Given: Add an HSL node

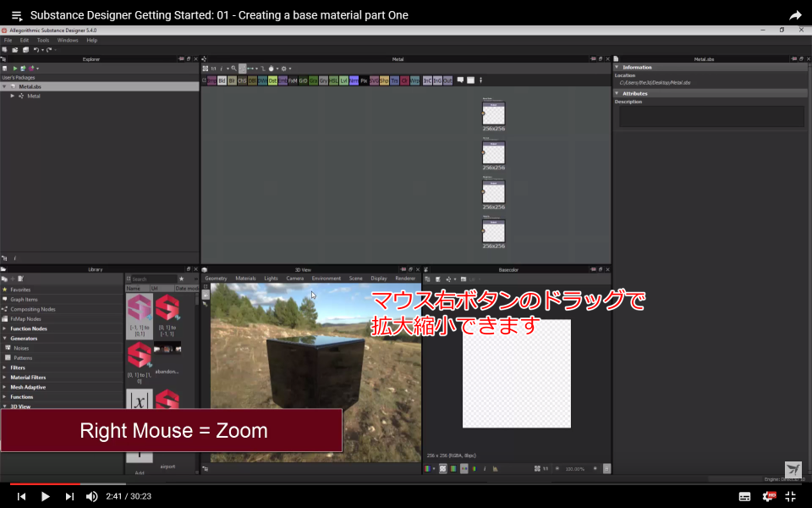Looking at the screenshot, I should [x=333, y=80].
